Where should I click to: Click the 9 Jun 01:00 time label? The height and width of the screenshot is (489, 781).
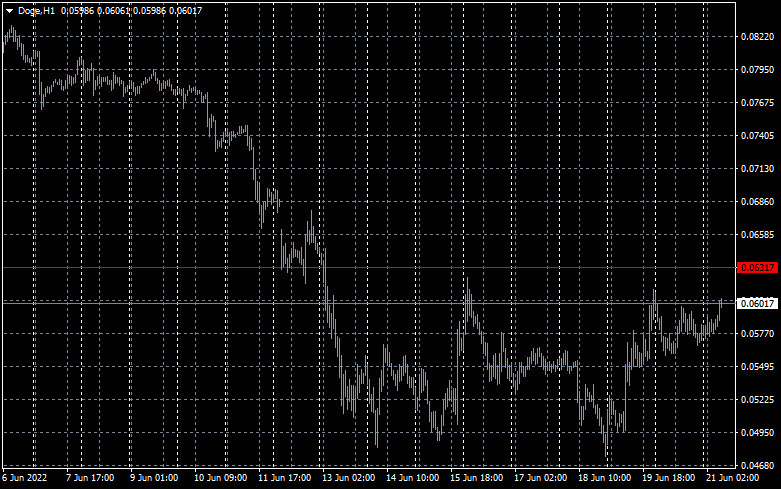[x=154, y=478]
